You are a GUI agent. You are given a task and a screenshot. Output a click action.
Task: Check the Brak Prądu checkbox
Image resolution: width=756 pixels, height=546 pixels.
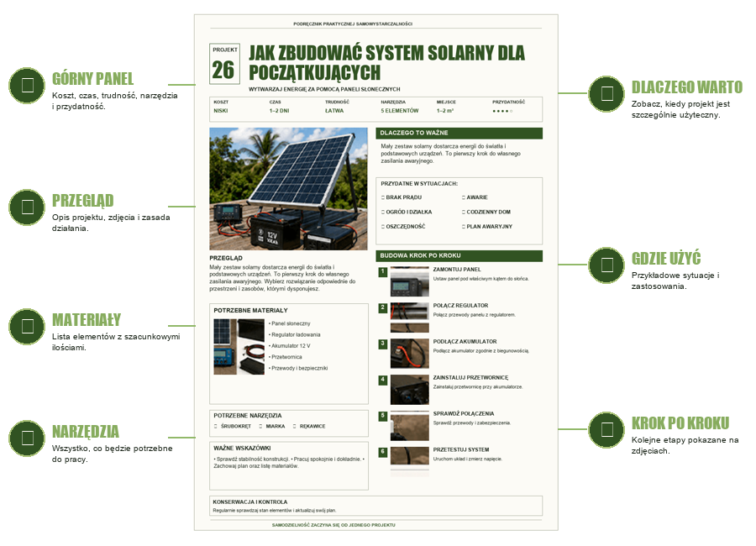383,197
